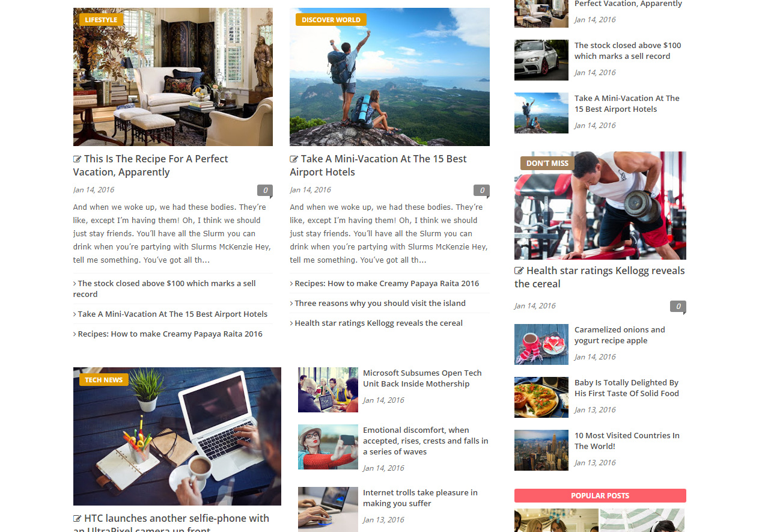Open 'Microsoft Subsumes Open Tech Unit' article link
This screenshot has width=759, height=532.
click(x=422, y=379)
